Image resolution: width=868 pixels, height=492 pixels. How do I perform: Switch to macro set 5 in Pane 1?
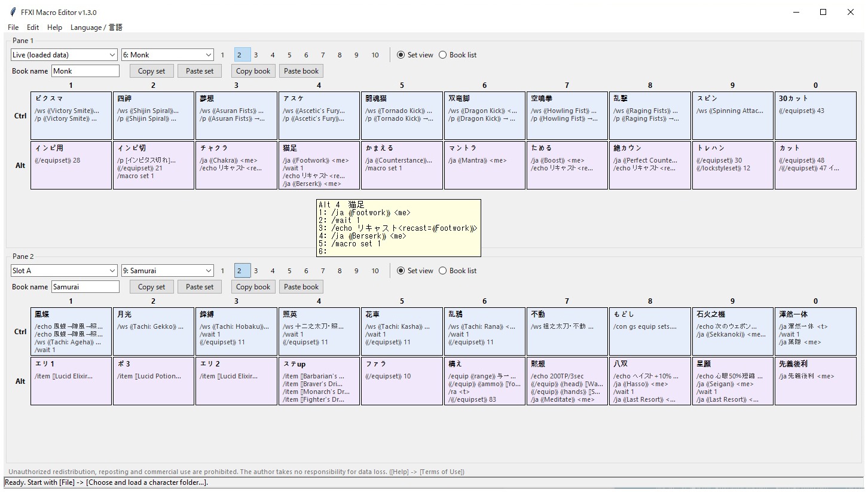click(x=289, y=55)
